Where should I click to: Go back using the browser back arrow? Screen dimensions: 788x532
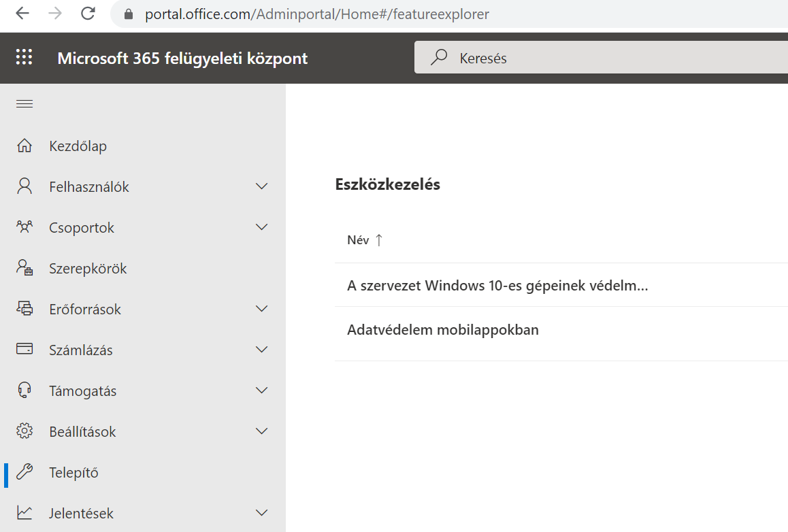pyautogui.click(x=22, y=14)
